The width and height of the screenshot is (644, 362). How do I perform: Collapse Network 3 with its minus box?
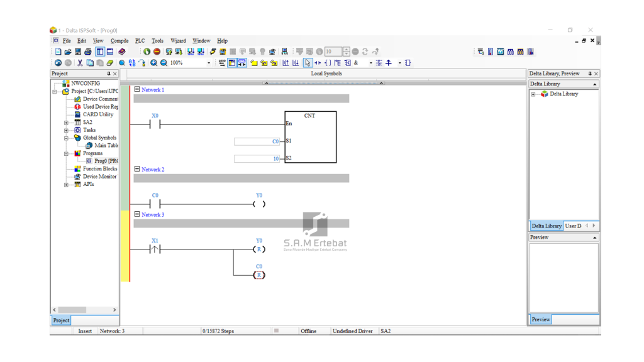pos(137,214)
